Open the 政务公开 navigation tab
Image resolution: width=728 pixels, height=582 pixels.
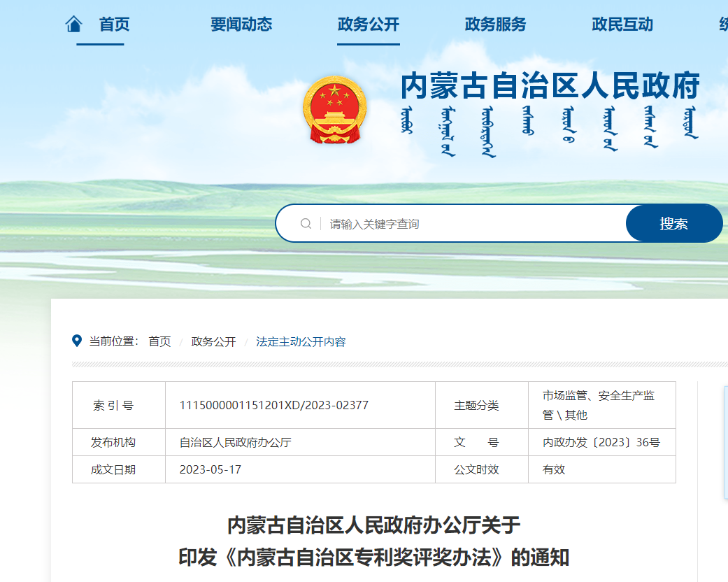[369, 24]
